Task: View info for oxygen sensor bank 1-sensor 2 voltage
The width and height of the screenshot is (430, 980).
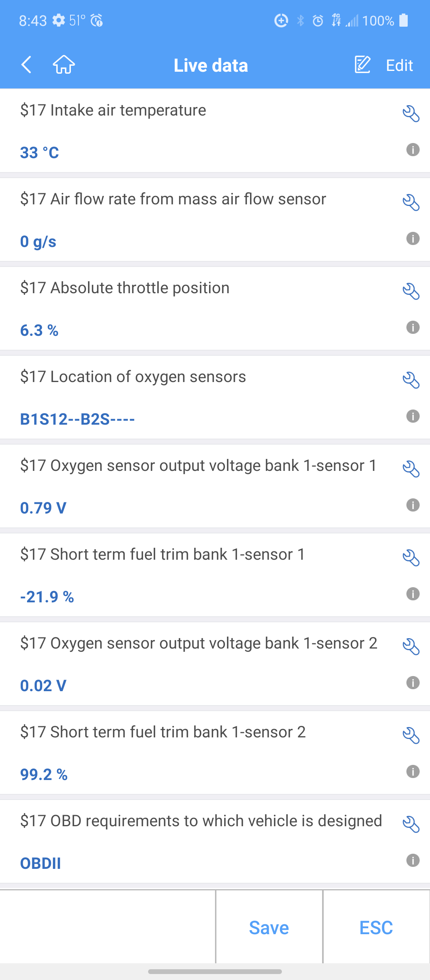Action: pyautogui.click(x=413, y=683)
